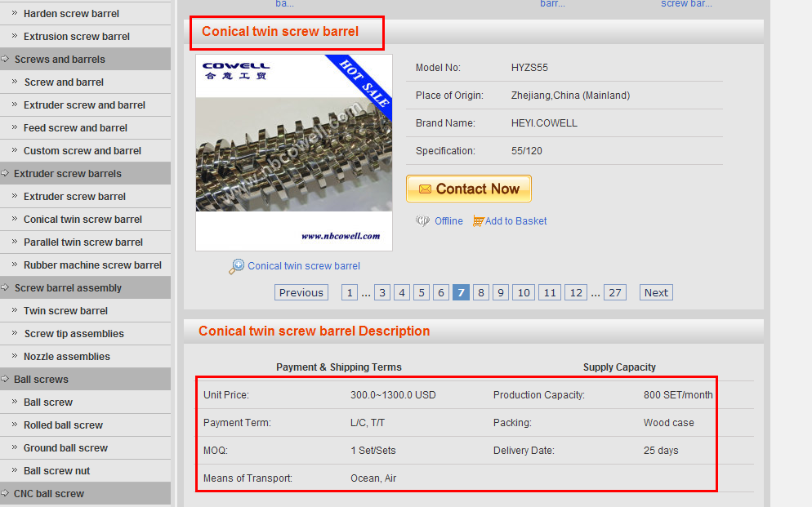Open Extrusion screw barrel category

pos(77,36)
